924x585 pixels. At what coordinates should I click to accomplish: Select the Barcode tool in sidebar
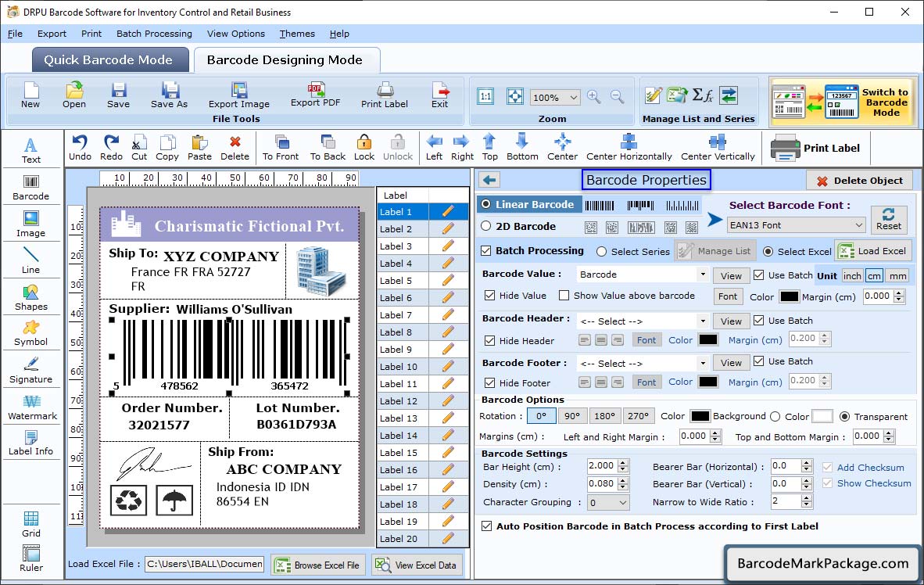30,188
